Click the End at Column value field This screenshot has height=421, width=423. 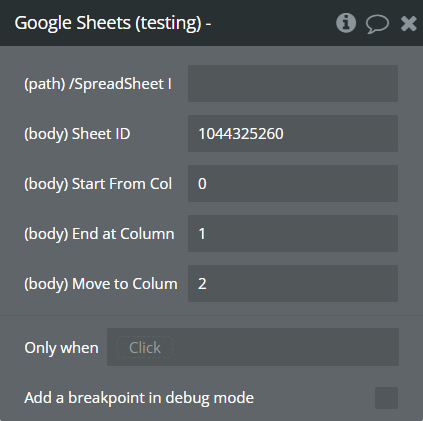293,233
